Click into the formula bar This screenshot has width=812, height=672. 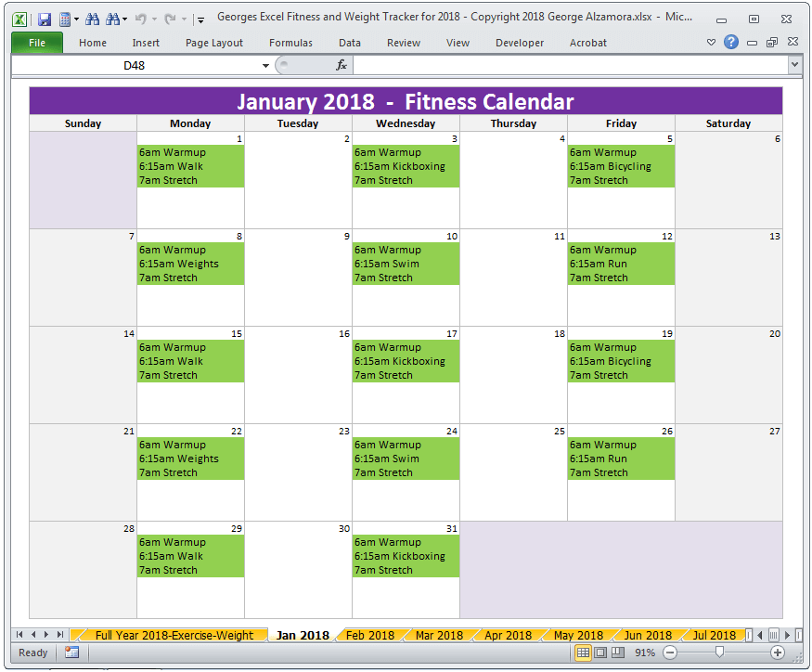click(570, 66)
